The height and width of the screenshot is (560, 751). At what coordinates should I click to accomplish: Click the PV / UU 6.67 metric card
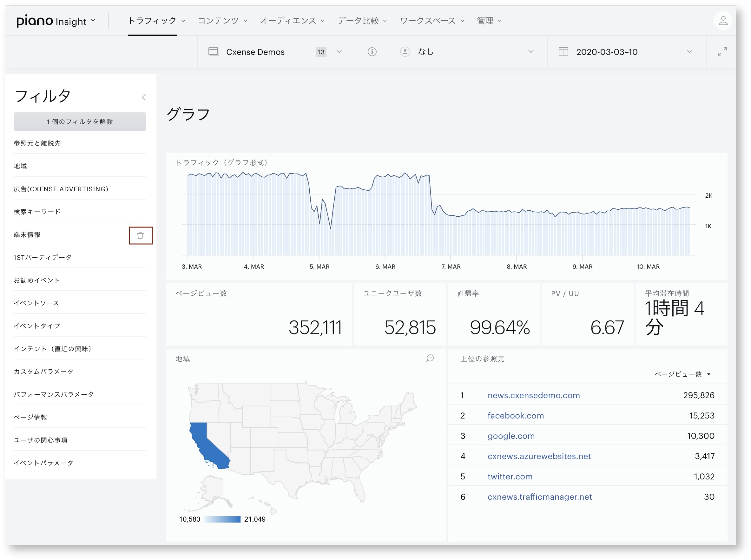[x=587, y=314]
